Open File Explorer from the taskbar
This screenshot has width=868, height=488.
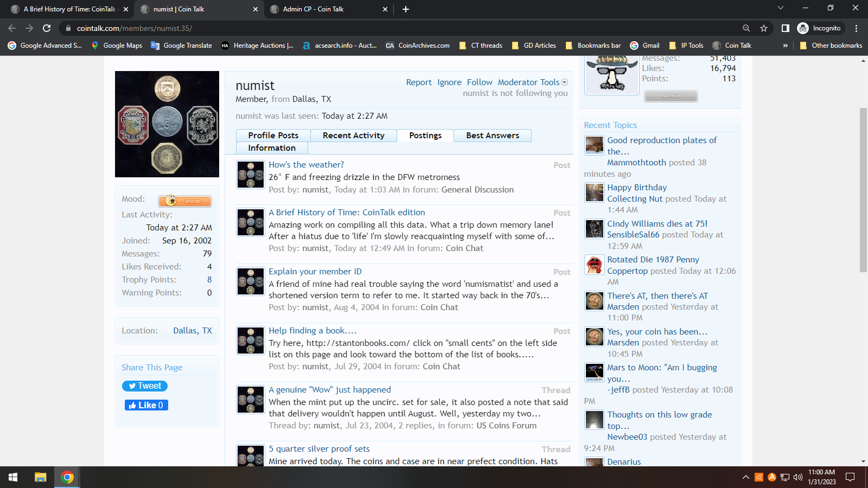(x=40, y=477)
